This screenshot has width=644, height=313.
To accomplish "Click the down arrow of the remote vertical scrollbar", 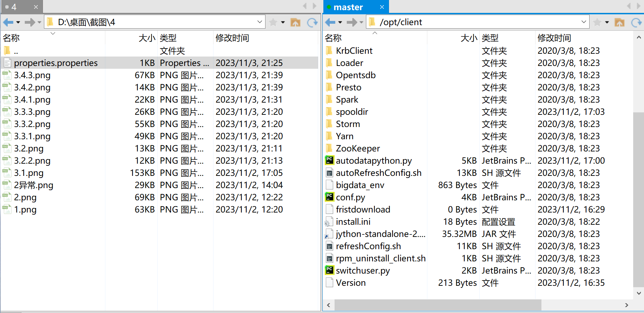I will (x=638, y=293).
